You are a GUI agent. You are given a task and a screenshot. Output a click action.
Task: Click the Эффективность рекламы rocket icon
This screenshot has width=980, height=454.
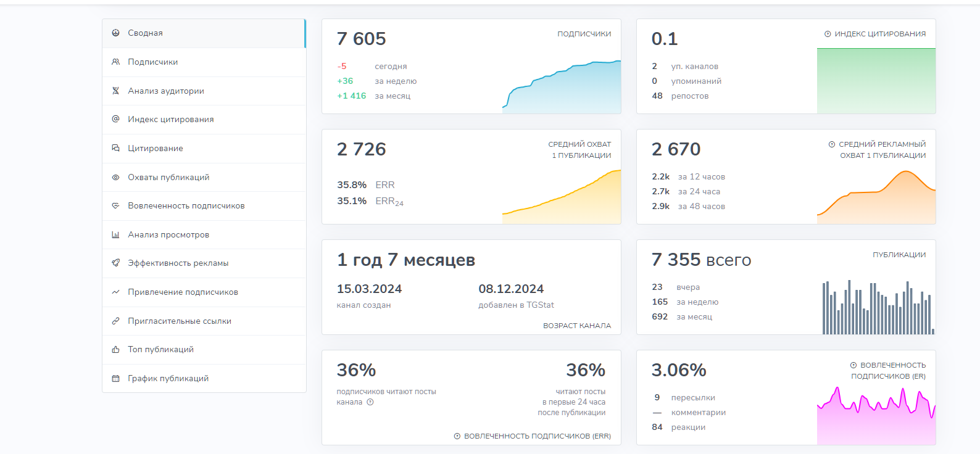click(x=115, y=263)
